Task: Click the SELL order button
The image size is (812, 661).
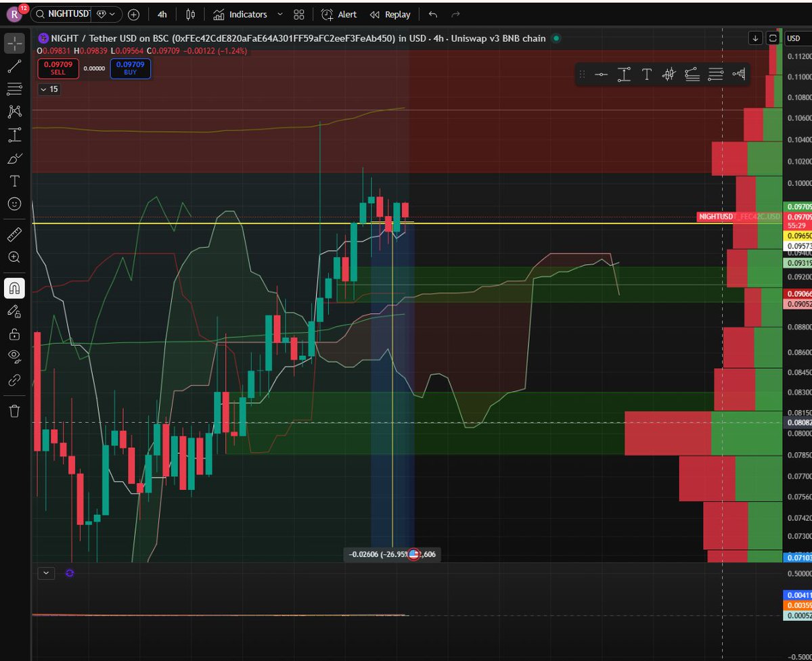Action: point(58,68)
